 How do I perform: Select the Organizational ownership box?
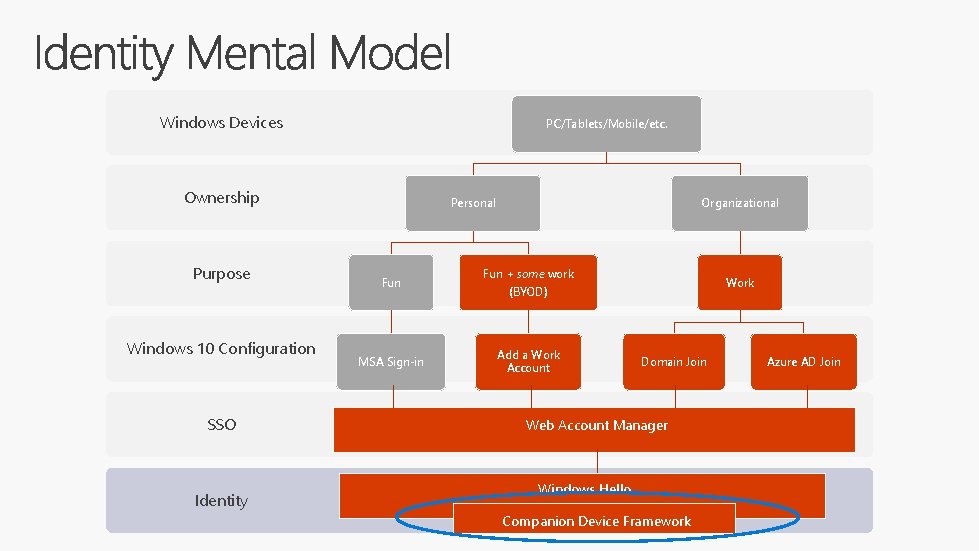[x=739, y=203]
